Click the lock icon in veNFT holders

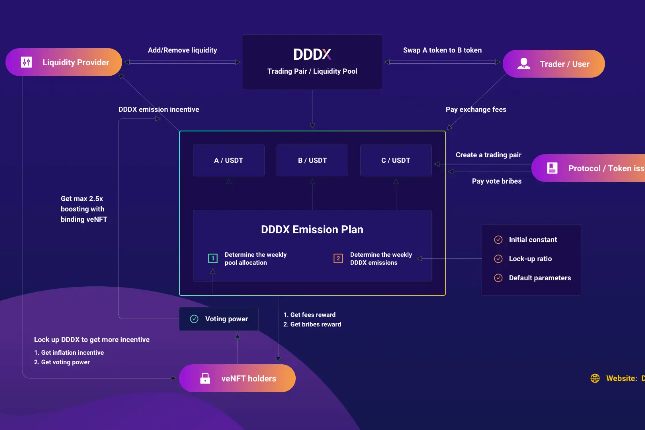pos(205,378)
